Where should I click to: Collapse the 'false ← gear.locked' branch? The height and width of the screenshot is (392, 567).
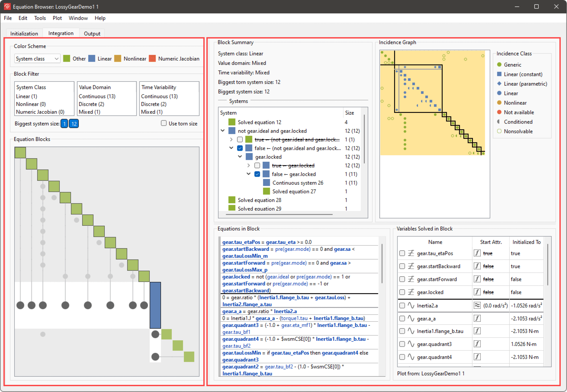[x=249, y=174]
